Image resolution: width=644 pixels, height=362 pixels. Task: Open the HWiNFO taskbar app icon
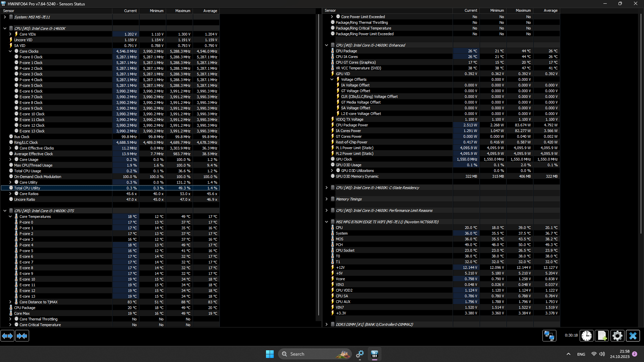(375, 354)
